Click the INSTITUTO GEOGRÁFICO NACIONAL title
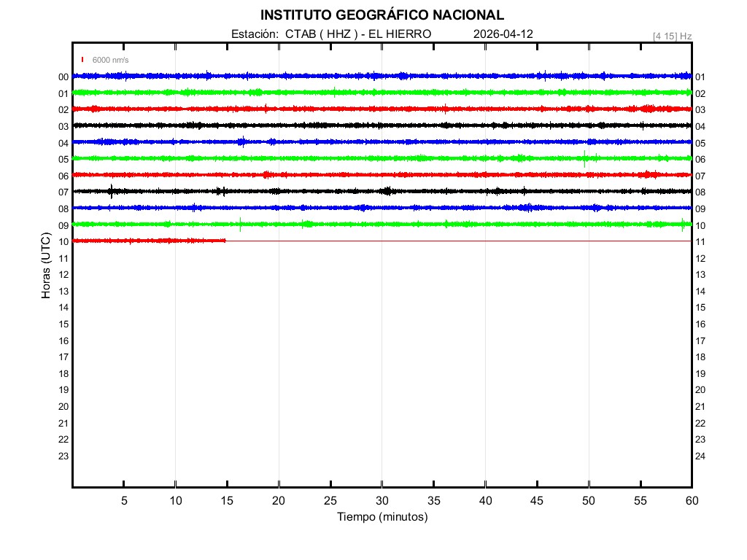 click(x=382, y=15)
